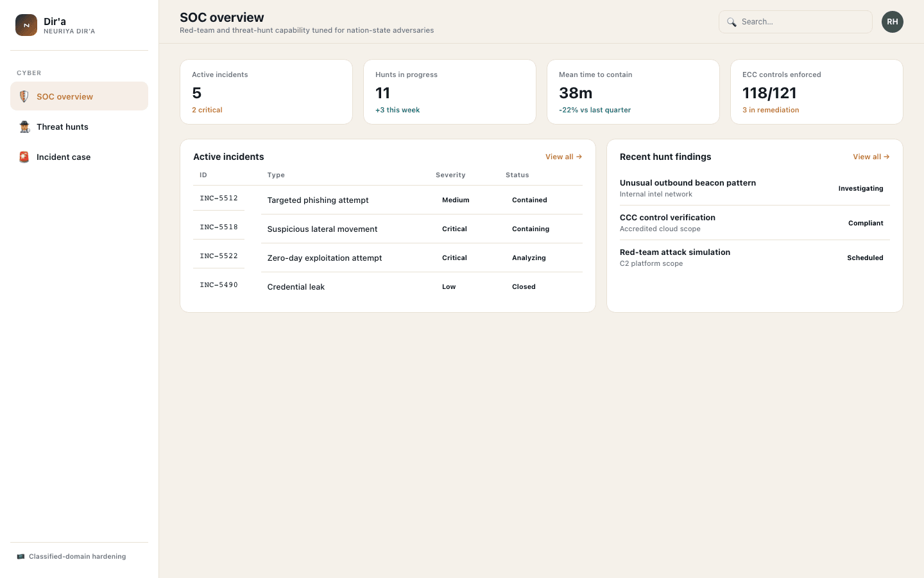The height and width of the screenshot is (578, 924).
Task: Click the Severity column header
Action: (x=450, y=175)
